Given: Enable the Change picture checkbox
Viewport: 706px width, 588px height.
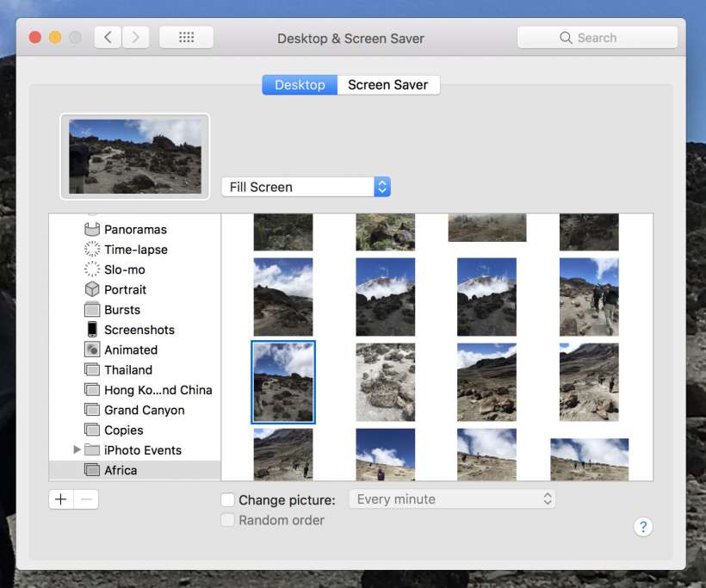Looking at the screenshot, I should pyautogui.click(x=228, y=499).
